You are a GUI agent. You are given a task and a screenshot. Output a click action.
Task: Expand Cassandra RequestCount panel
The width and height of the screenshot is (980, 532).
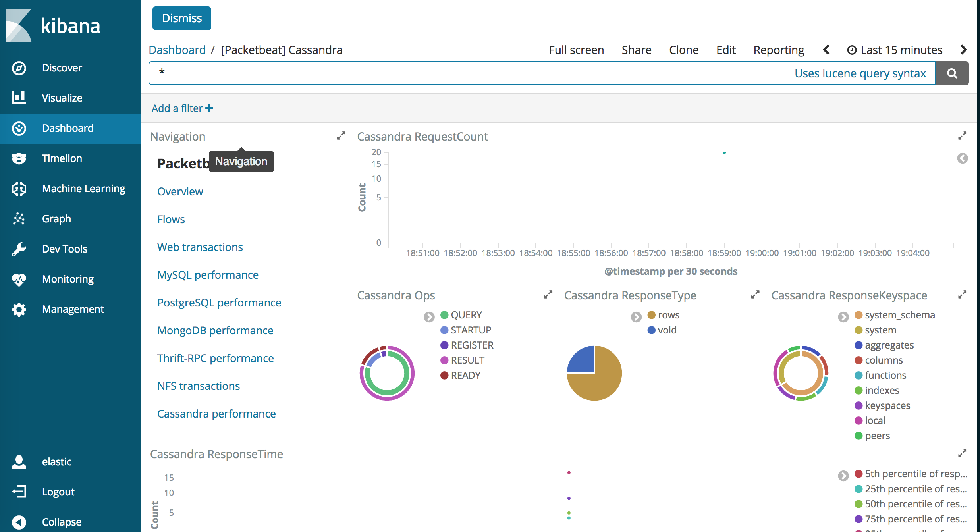962,136
